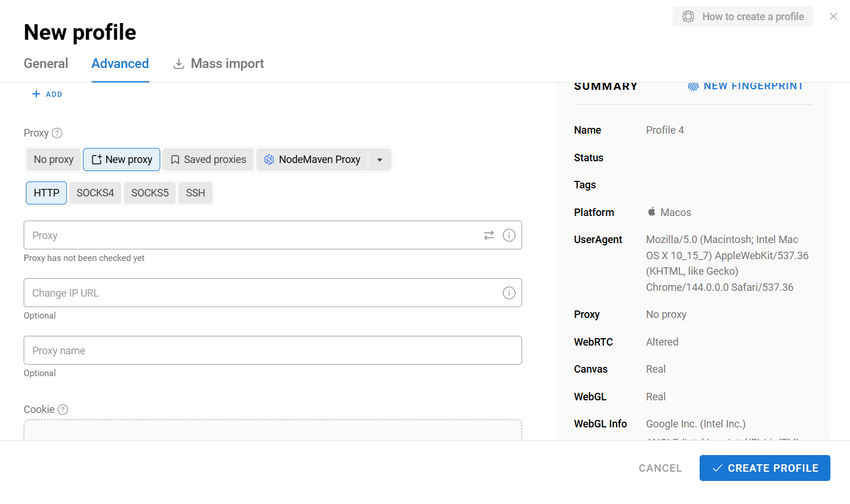Image resolution: width=850 pixels, height=504 pixels.
Task: Generate a New Fingerprint
Action: pos(745,86)
